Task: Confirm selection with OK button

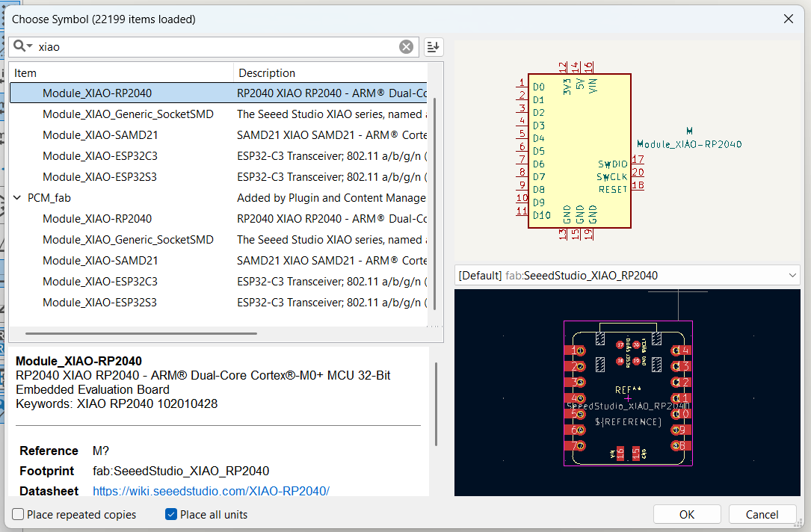Action: [687, 514]
